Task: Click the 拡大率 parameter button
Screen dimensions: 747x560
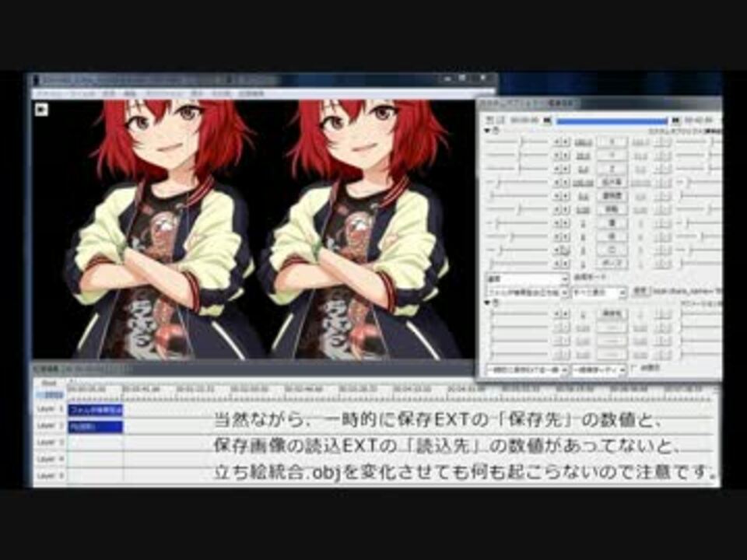Action: tap(612, 182)
